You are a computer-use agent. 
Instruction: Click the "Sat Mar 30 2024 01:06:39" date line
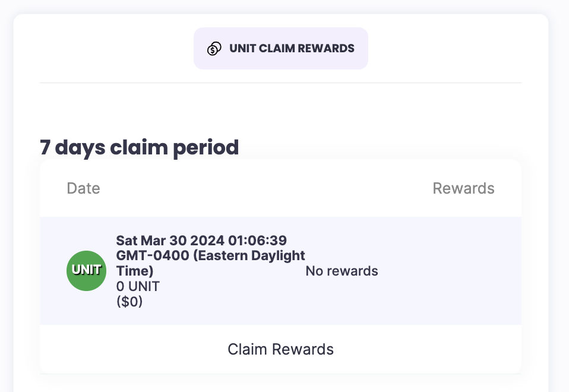[201, 241]
